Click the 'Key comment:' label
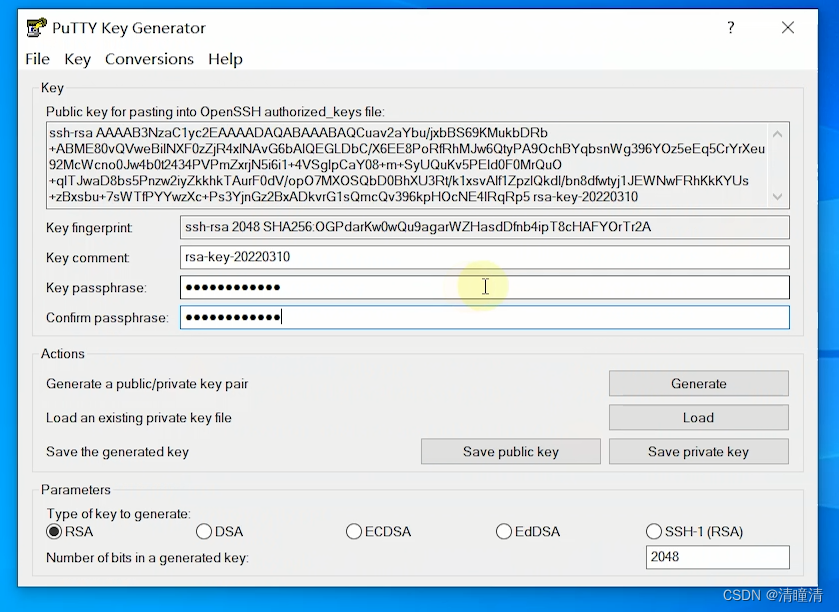The image size is (839, 612). click(88, 258)
